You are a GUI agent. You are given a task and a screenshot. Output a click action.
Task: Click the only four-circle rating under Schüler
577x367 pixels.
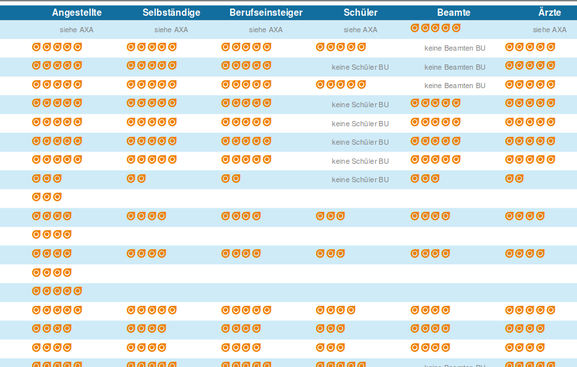click(336, 310)
